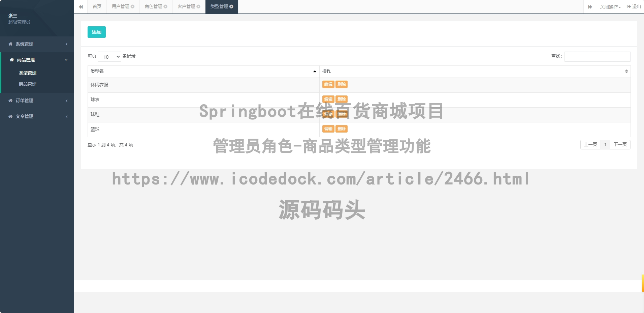644x313 pixels.
Task: Click the 篮球 cell
Action: point(203,130)
